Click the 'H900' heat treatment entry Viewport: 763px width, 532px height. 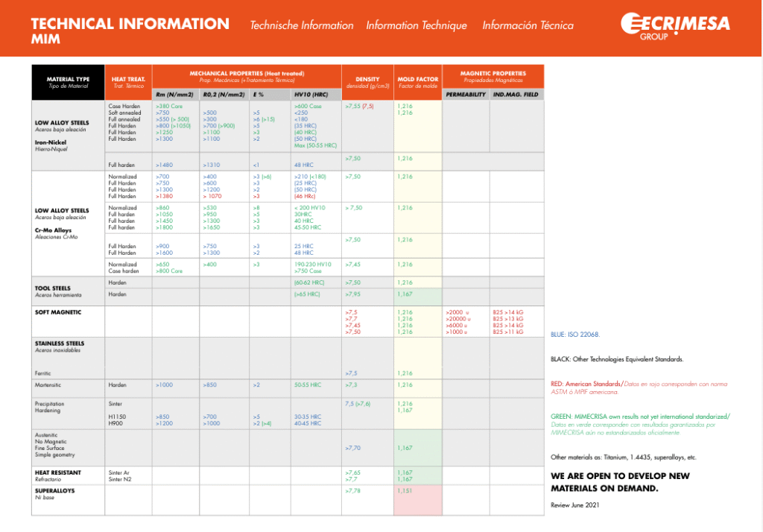pos(115,423)
